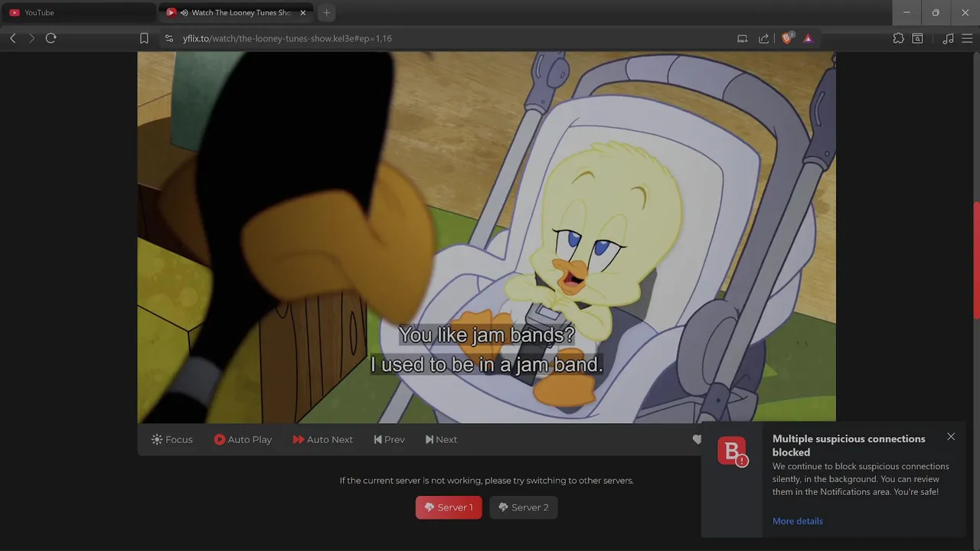Open the browser extensions puzzle icon
Image resolution: width=980 pixels, height=551 pixels.
[x=898, y=38]
